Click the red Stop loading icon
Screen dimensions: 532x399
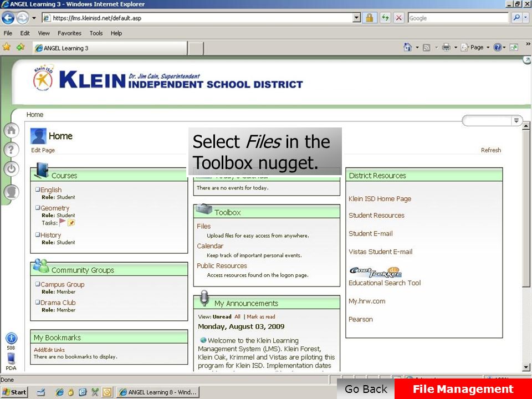pyautogui.click(x=399, y=18)
